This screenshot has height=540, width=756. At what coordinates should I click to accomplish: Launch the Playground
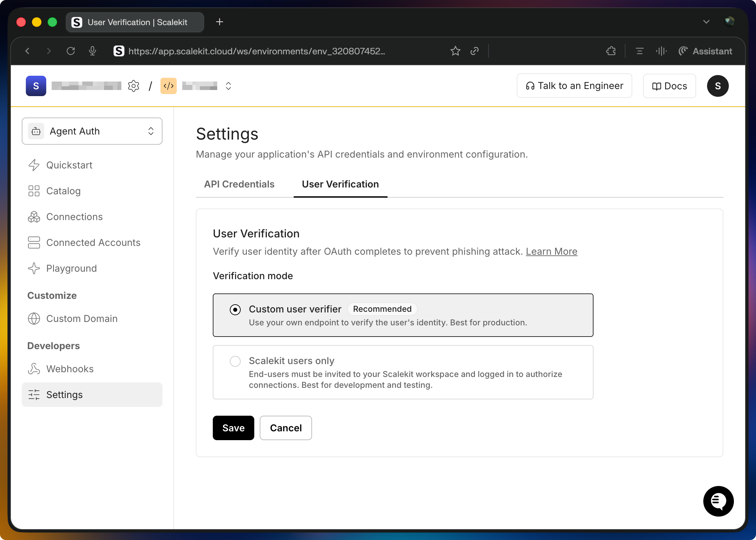tap(71, 268)
